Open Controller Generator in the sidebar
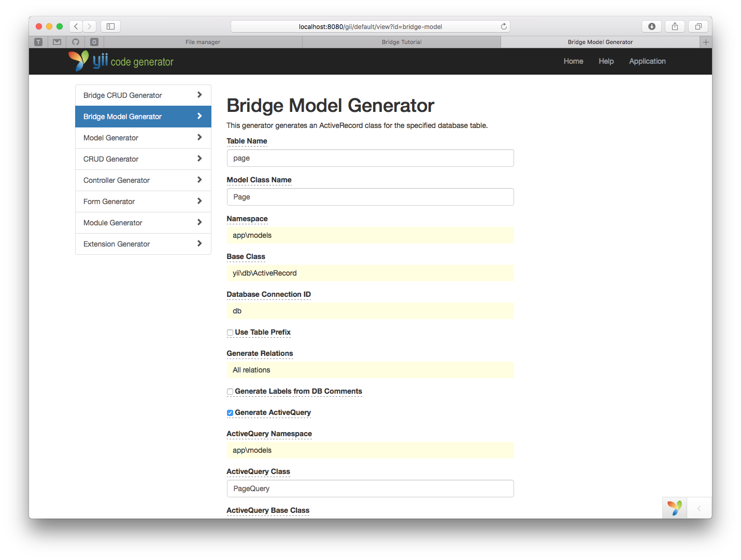741x560 pixels. [x=143, y=180]
